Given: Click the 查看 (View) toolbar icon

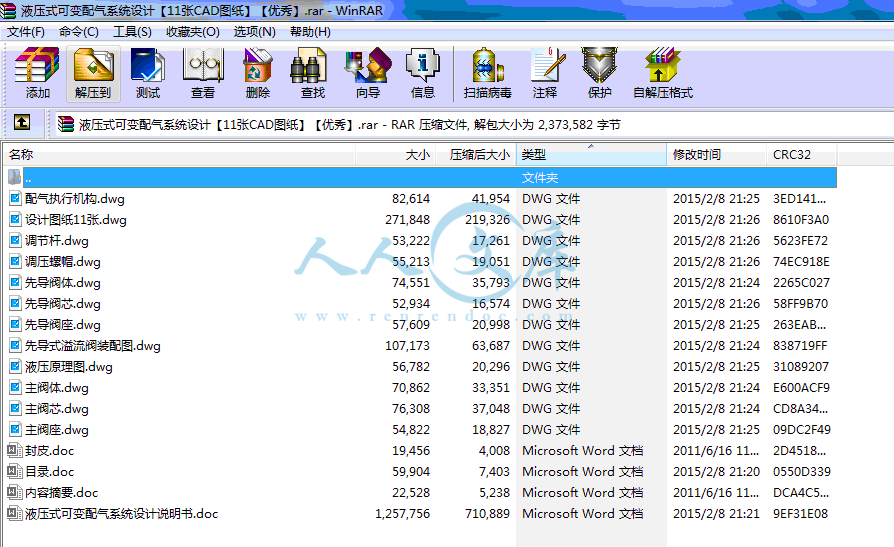Looking at the screenshot, I should coord(202,65).
